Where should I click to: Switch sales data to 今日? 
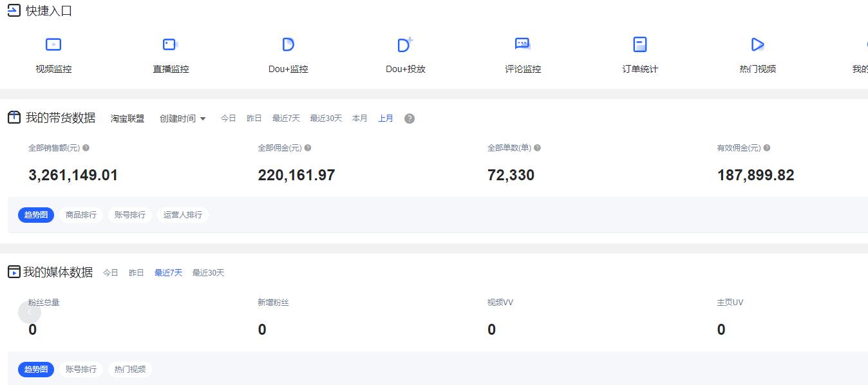click(227, 118)
